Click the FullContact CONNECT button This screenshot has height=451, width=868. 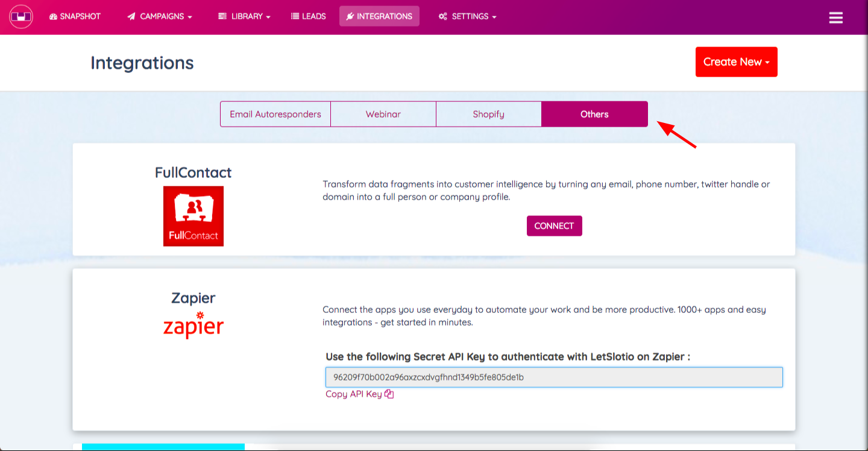555,225
